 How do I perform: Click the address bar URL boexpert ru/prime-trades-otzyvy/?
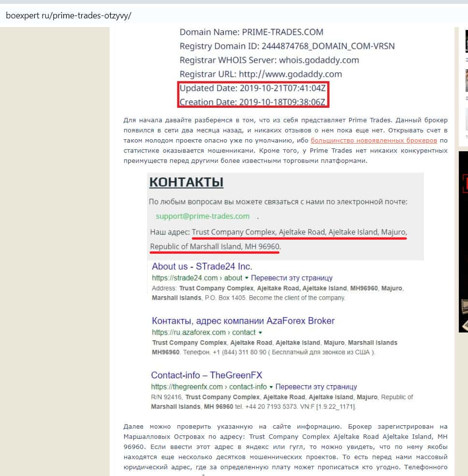[69, 15]
